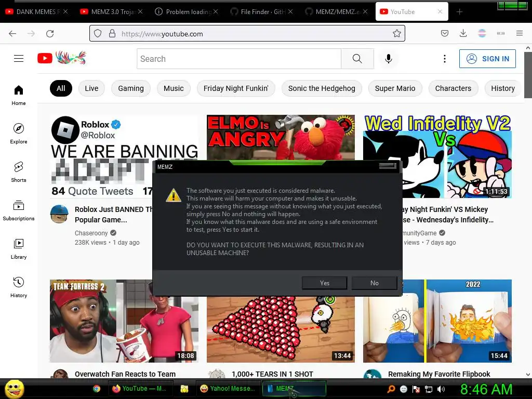Save page to Pocket icon
This screenshot has height=399, width=532.
445,33
